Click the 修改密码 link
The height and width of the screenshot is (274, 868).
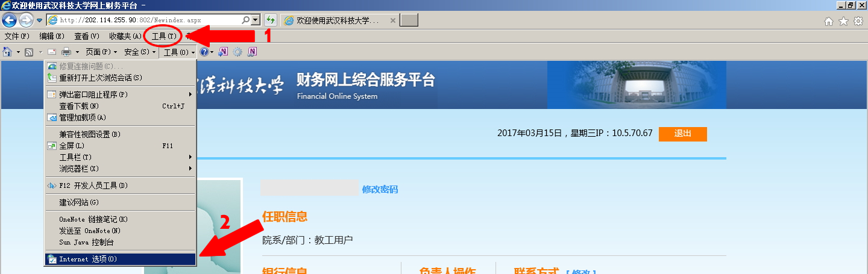point(380,189)
